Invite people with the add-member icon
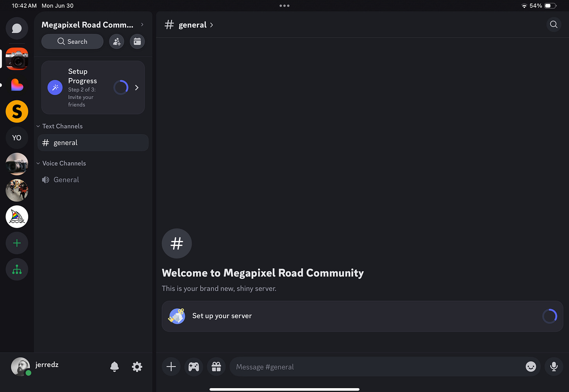This screenshot has height=392, width=569. tap(116, 41)
